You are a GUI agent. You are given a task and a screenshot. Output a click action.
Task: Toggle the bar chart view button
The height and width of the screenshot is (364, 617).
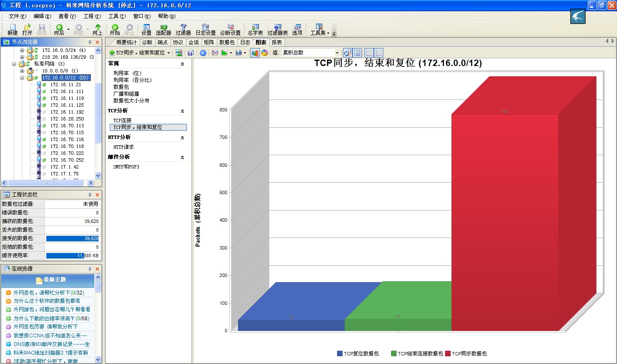255,53
